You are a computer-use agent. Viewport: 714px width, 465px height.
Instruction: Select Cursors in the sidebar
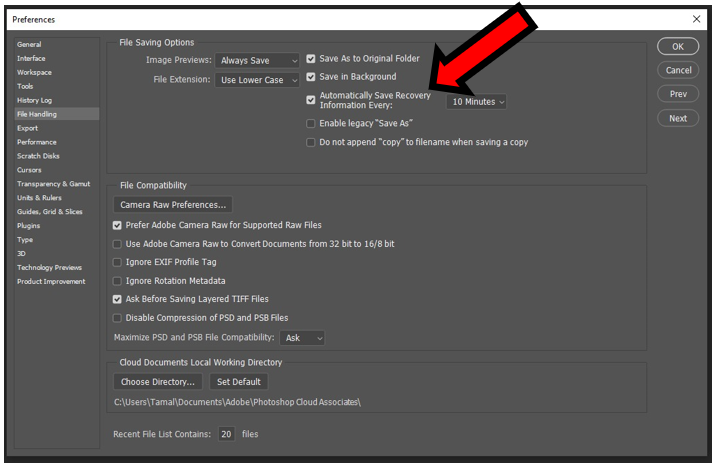(29, 170)
